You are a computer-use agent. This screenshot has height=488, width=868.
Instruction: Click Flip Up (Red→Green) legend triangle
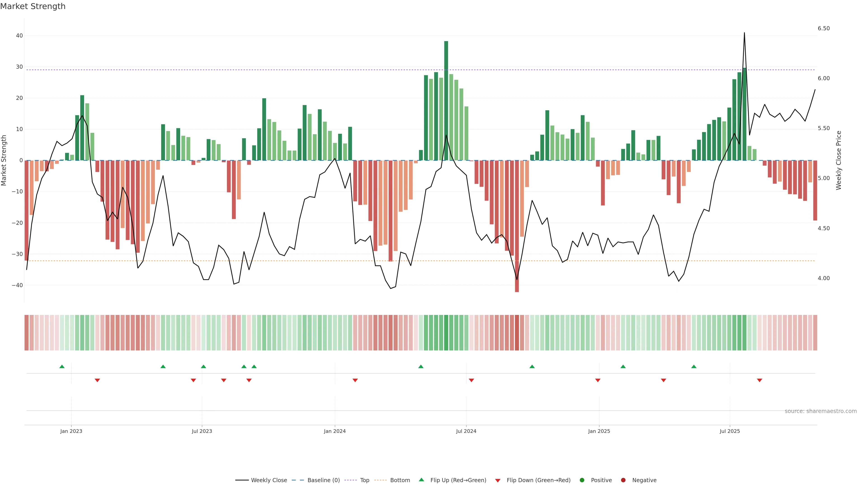[x=421, y=480]
